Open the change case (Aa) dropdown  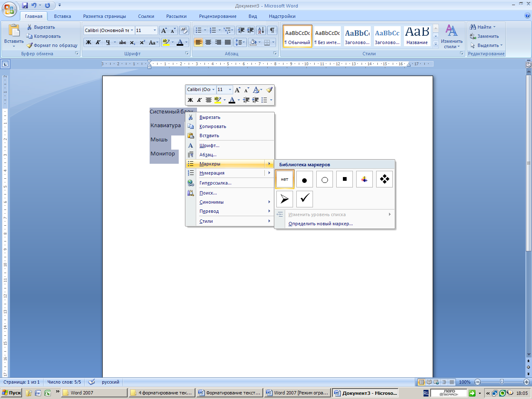(x=153, y=42)
